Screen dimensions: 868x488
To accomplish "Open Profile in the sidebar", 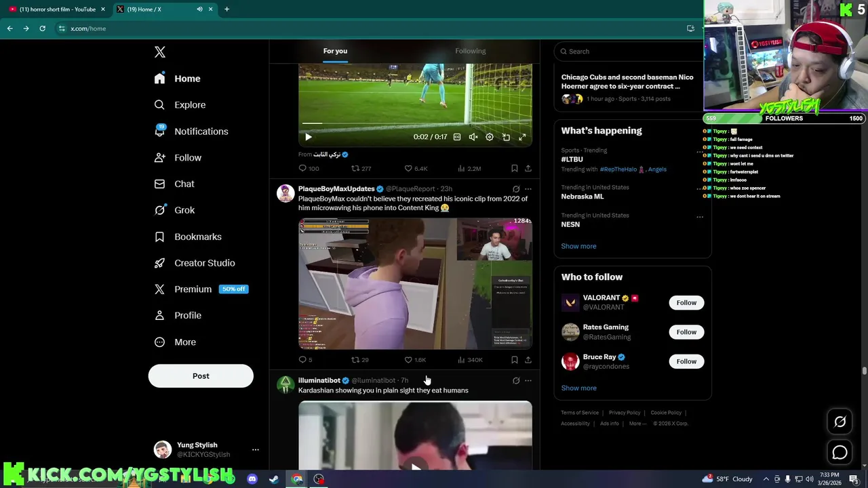I will tap(178, 315).
